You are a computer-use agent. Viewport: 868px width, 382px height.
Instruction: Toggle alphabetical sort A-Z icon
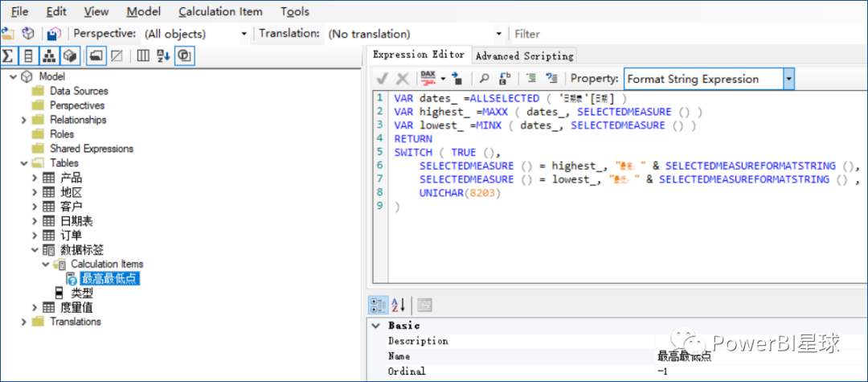coord(163,56)
